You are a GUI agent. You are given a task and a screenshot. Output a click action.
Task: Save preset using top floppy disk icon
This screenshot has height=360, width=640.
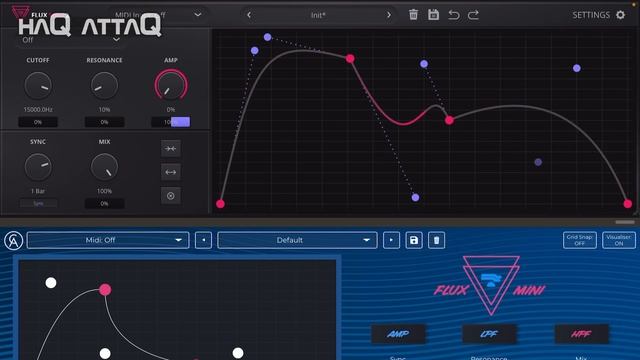point(433,15)
